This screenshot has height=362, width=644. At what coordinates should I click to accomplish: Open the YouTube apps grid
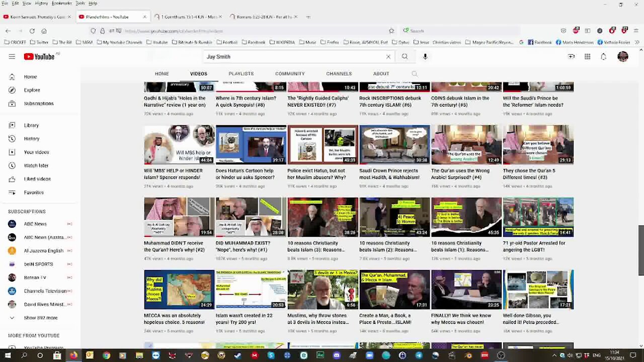click(x=587, y=57)
